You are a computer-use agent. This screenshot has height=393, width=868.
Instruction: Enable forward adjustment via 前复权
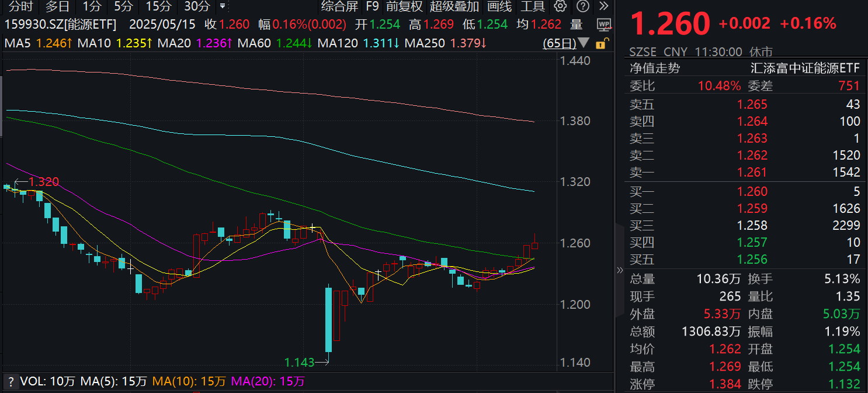405,7
